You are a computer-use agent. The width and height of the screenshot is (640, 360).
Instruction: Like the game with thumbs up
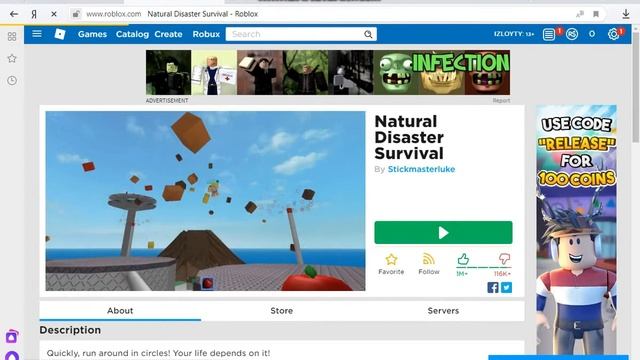pos(463,259)
